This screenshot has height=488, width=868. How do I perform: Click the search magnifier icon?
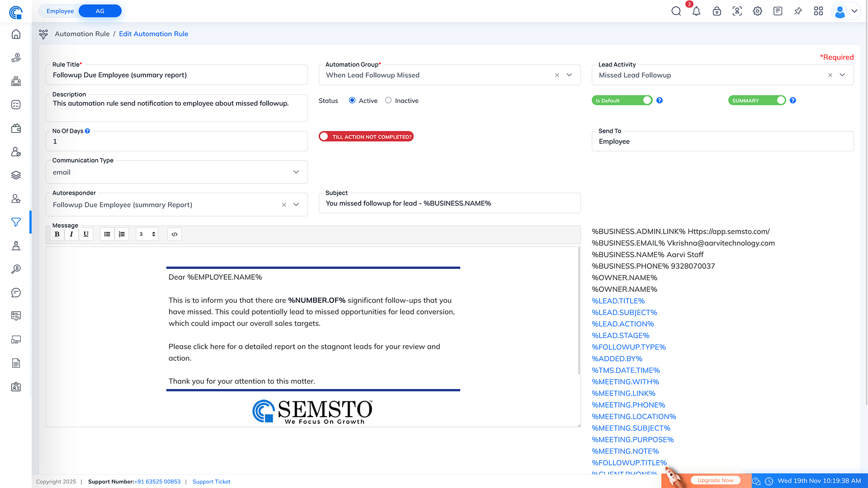[676, 11]
